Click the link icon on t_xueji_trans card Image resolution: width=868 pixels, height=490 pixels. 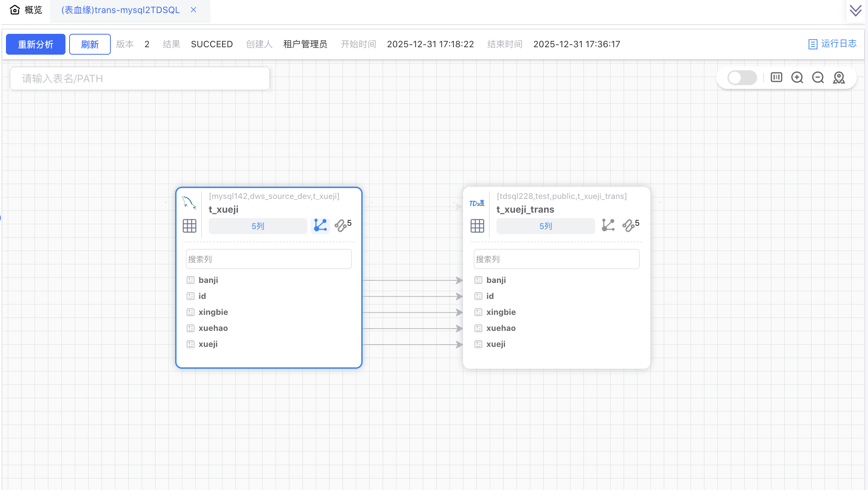[x=629, y=226]
